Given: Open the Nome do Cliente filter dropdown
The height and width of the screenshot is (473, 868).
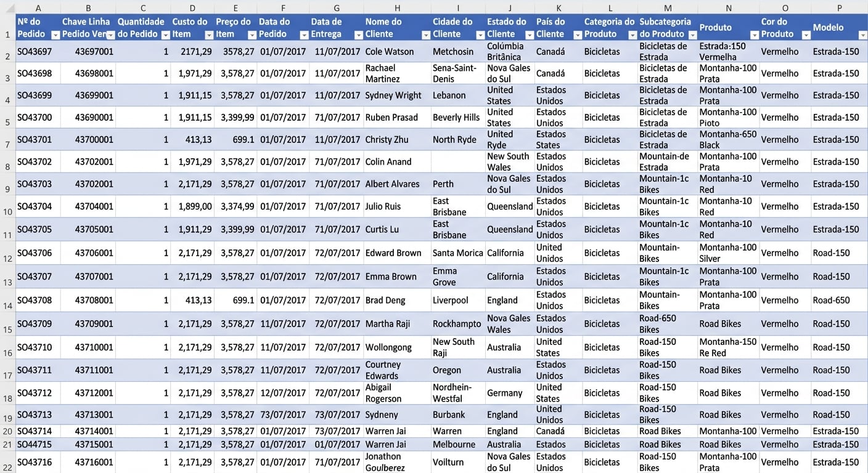Looking at the screenshot, I should [425, 35].
